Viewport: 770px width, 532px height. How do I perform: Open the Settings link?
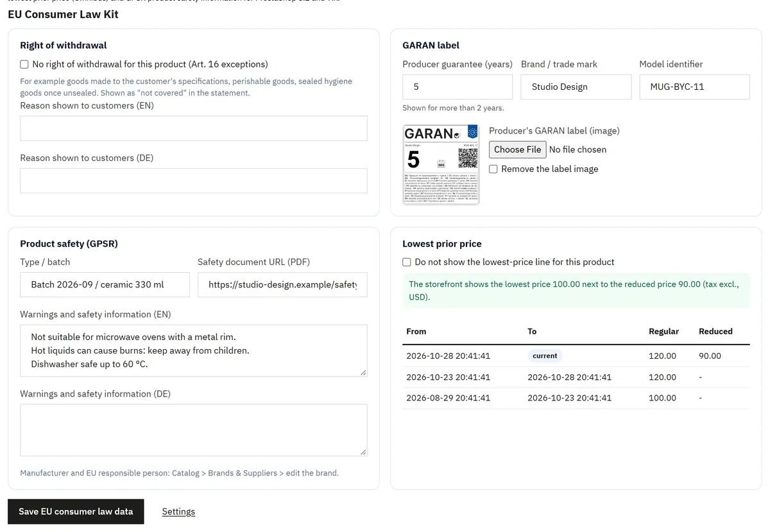click(178, 511)
